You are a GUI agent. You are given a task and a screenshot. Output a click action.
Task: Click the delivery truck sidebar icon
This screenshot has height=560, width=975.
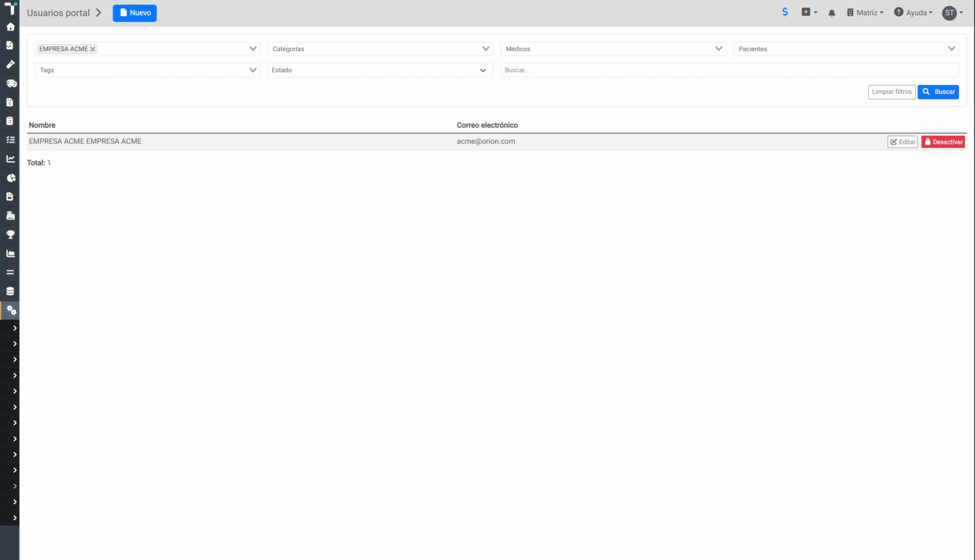[11, 83]
